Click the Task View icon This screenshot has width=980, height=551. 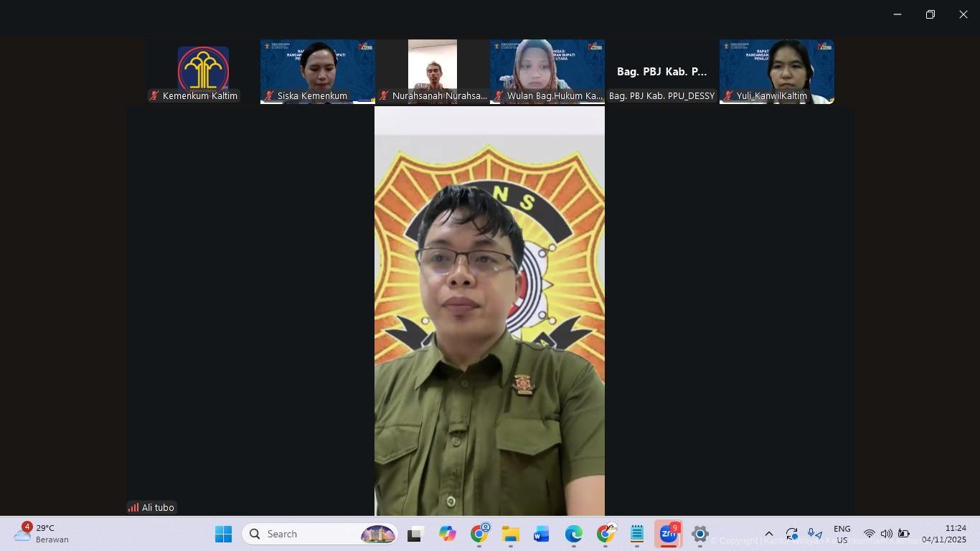[415, 534]
